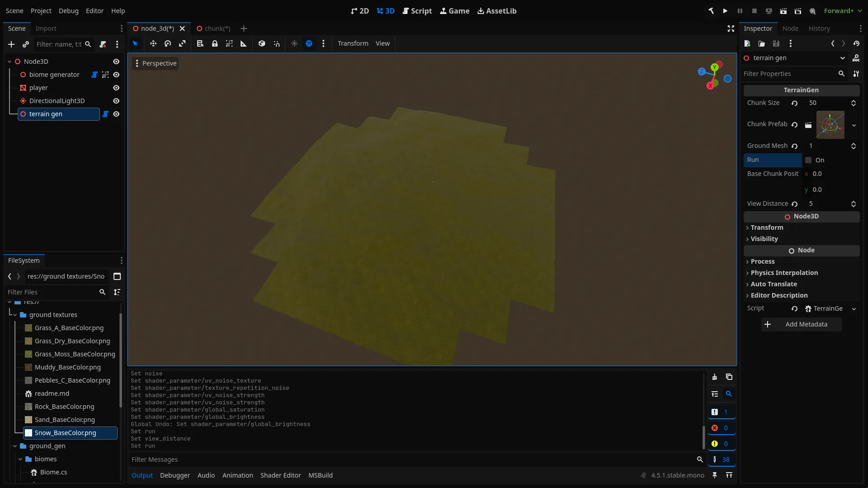Click the Filter Properties field
Image resolution: width=868 pixels, height=488 pixels.
789,74
